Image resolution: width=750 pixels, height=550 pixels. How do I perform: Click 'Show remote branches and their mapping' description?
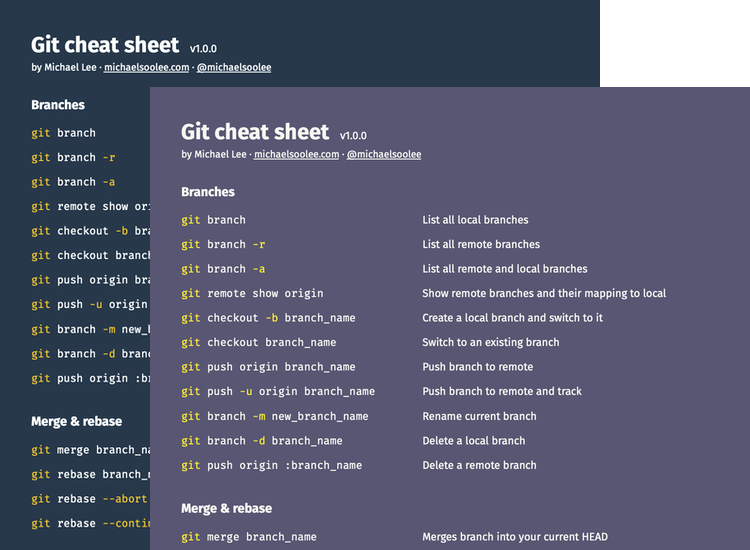coord(544,293)
